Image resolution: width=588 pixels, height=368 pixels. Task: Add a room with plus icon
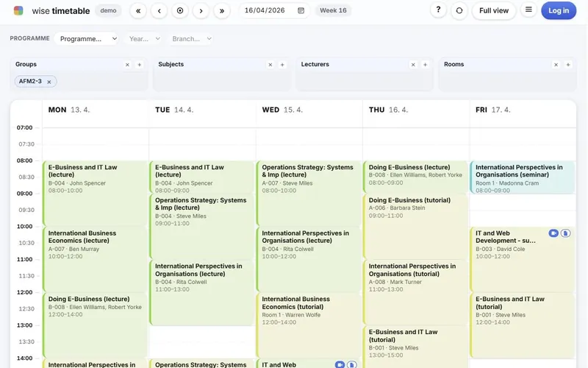tap(568, 65)
